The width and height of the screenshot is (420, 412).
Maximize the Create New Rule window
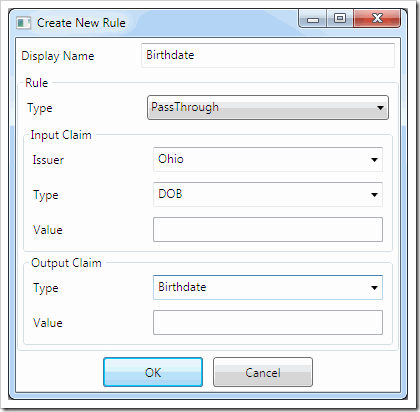[x=340, y=18]
